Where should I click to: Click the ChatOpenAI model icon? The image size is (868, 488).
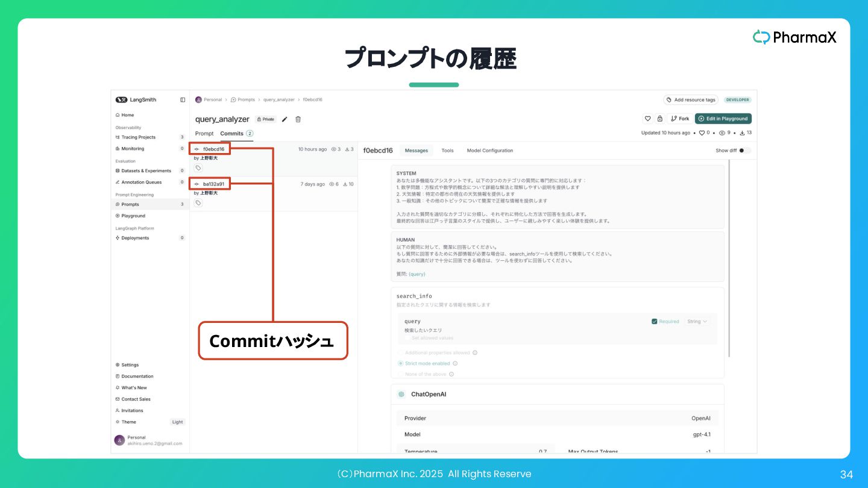tap(401, 395)
